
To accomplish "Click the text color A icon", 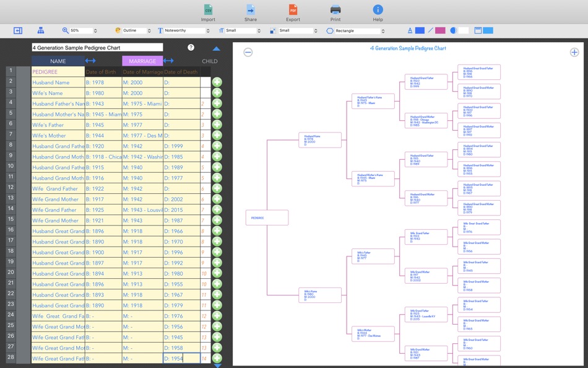I will point(410,30).
